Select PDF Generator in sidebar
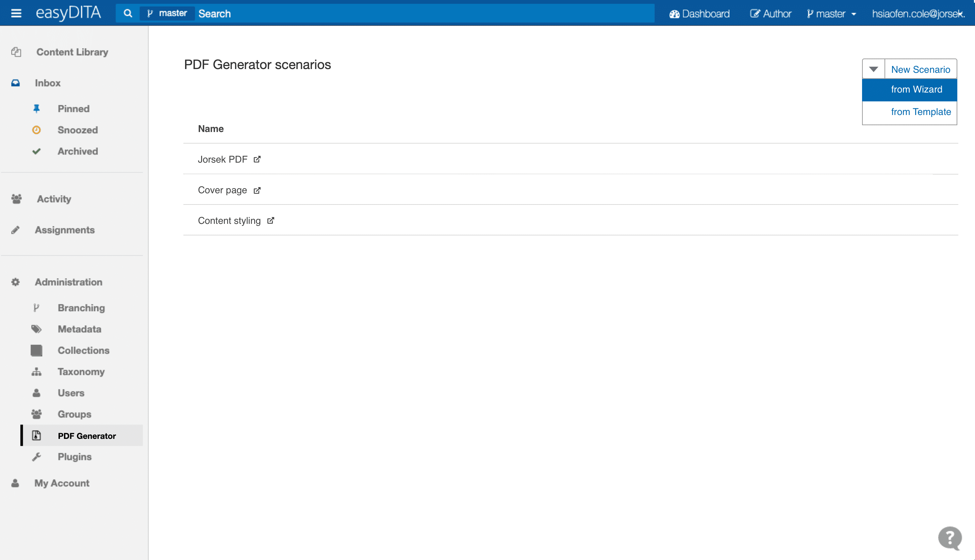Image resolution: width=975 pixels, height=560 pixels. [82, 435]
